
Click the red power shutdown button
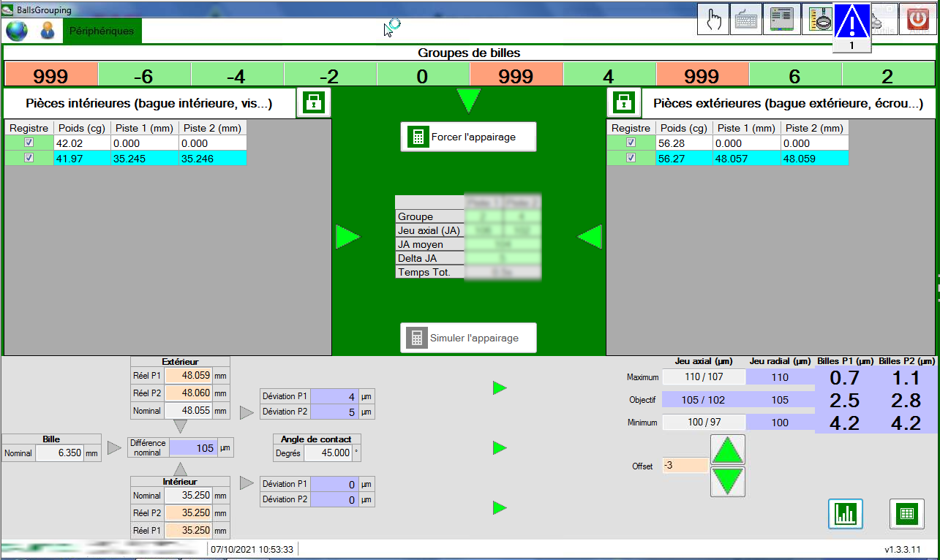coord(918,20)
